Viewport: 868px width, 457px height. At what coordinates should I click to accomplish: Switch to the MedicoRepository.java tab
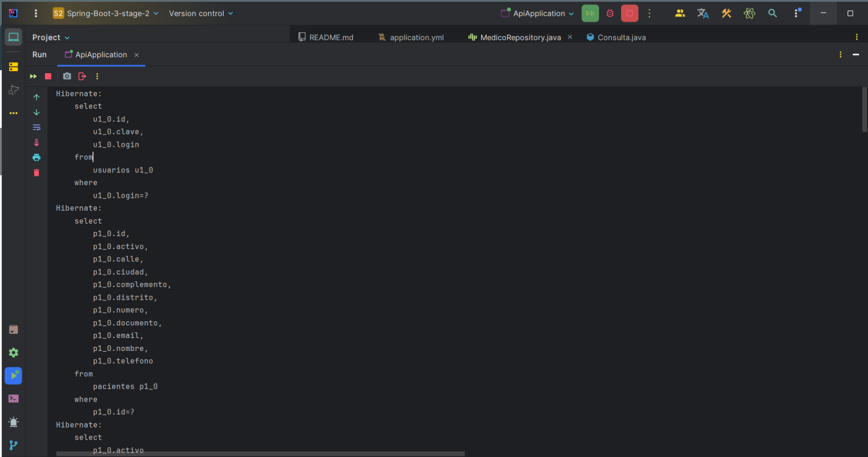pyautogui.click(x=515, y=37)
